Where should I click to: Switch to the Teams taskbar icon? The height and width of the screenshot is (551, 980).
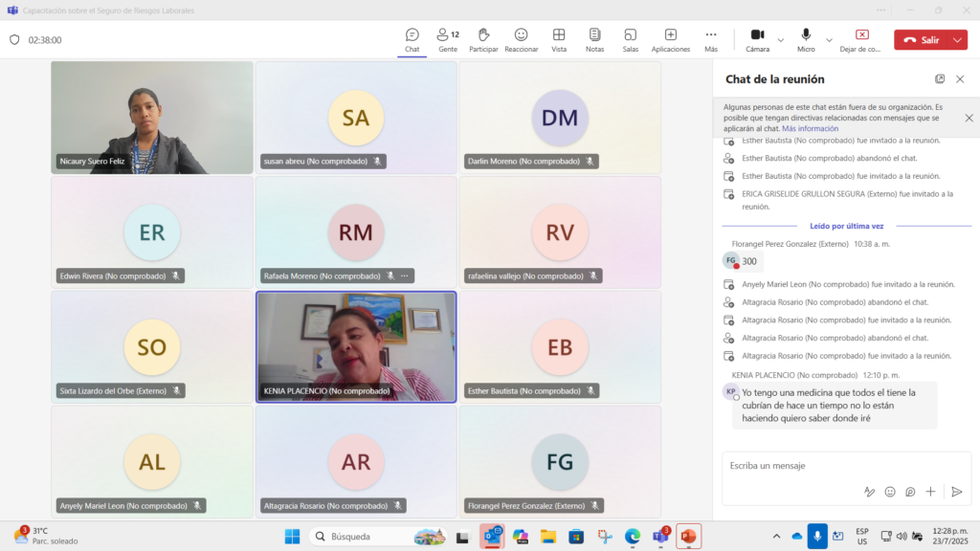[x=660, y=536]
